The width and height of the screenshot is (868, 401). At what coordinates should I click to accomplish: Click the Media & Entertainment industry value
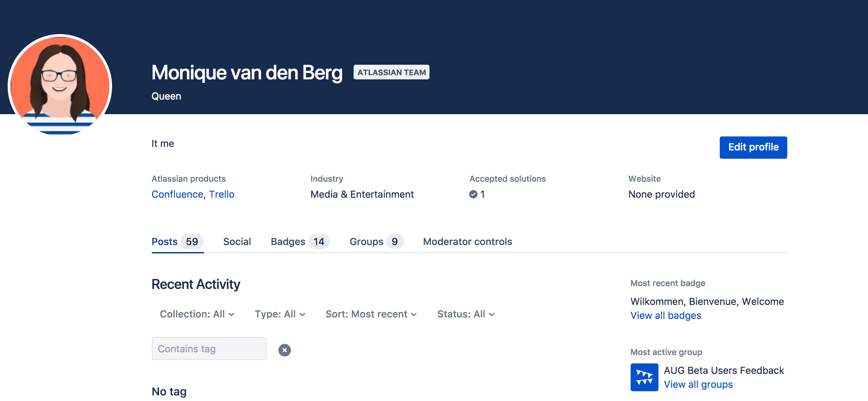(x=362, y=194)
